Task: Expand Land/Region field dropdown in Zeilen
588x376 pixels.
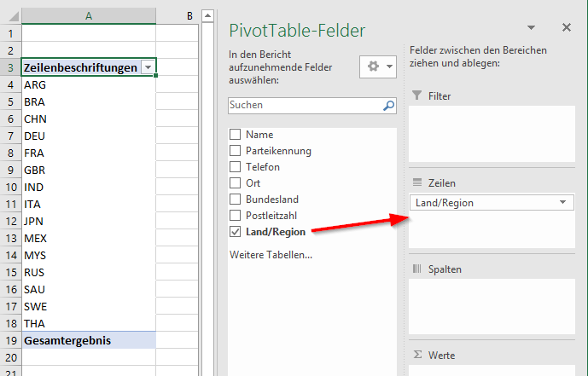Action: point(563,203)
